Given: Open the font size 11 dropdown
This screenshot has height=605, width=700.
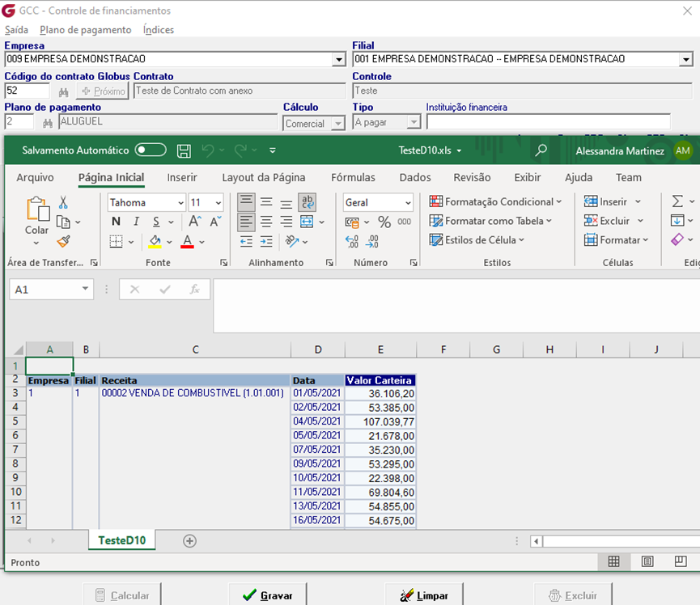Looking at the screenshot, I should click(x=218, y=202).
